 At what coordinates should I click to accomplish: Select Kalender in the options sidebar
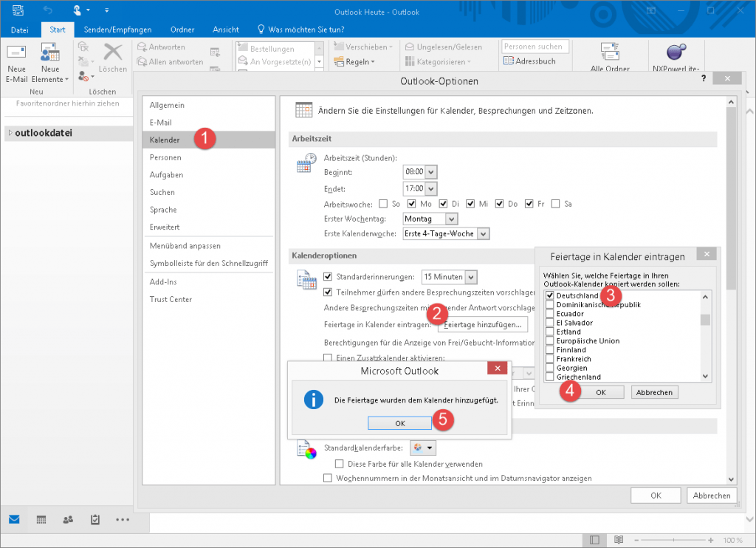tap(164, 139)
